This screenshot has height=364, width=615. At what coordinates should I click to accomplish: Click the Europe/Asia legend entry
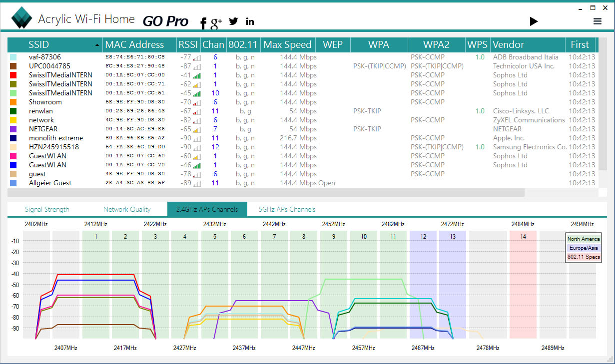pos(584,248)
